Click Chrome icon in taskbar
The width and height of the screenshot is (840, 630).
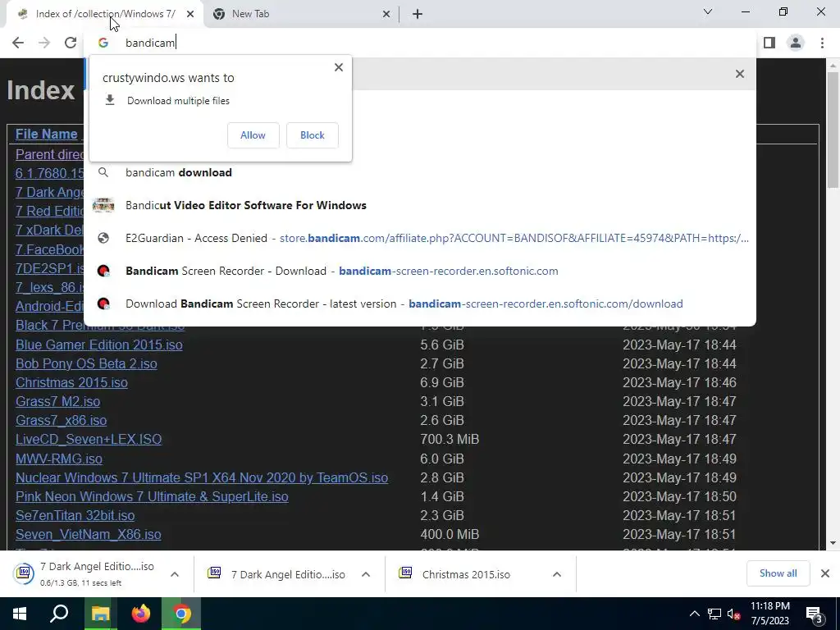(181, 614)
